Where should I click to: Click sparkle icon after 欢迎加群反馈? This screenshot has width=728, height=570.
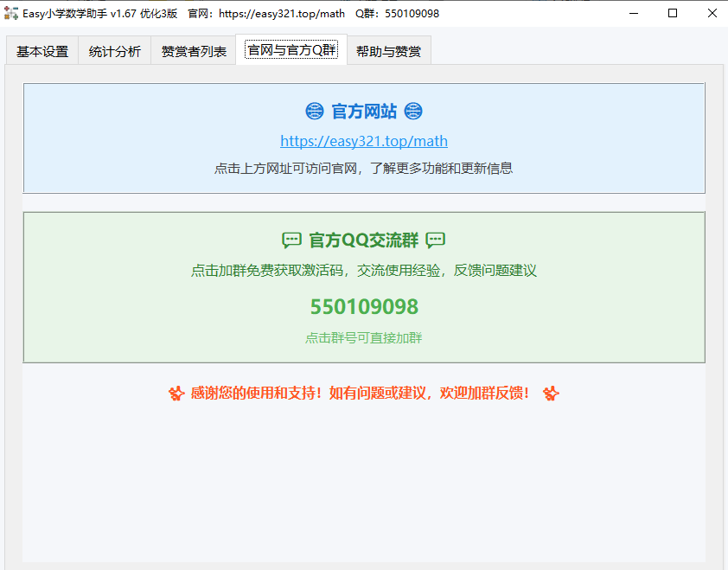point(551,394)
